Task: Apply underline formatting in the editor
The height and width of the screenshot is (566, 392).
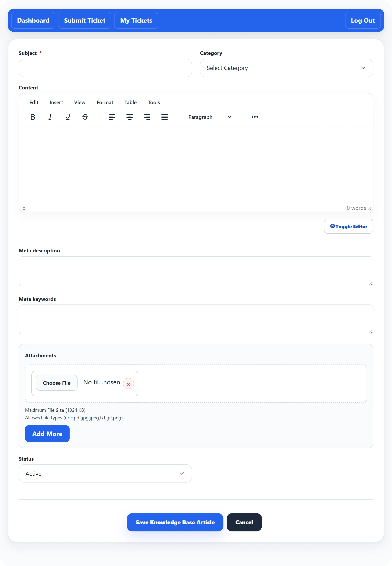Action: [68, 117]
